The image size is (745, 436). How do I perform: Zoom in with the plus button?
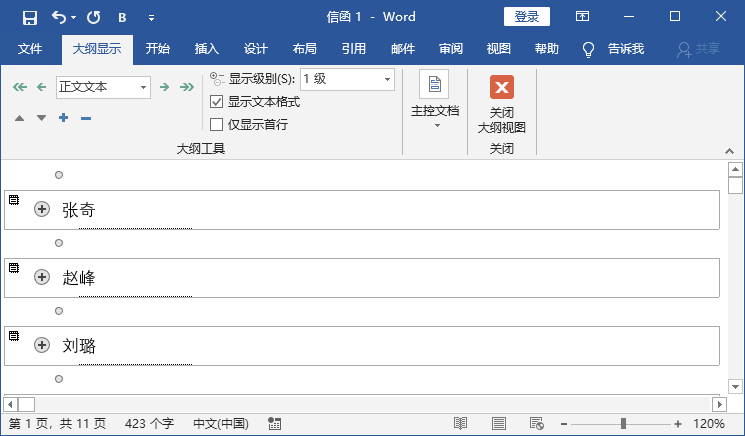click(678, 424)
